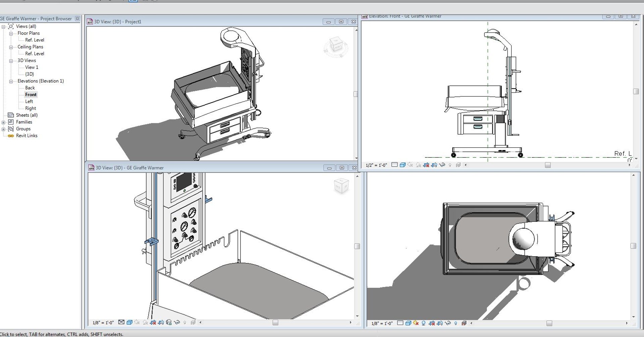The height and width of the screenshot is (337, 644).
Task: Click ViewCube in GE Giraffe Warmer 3D view
Action: coord(341,186)
